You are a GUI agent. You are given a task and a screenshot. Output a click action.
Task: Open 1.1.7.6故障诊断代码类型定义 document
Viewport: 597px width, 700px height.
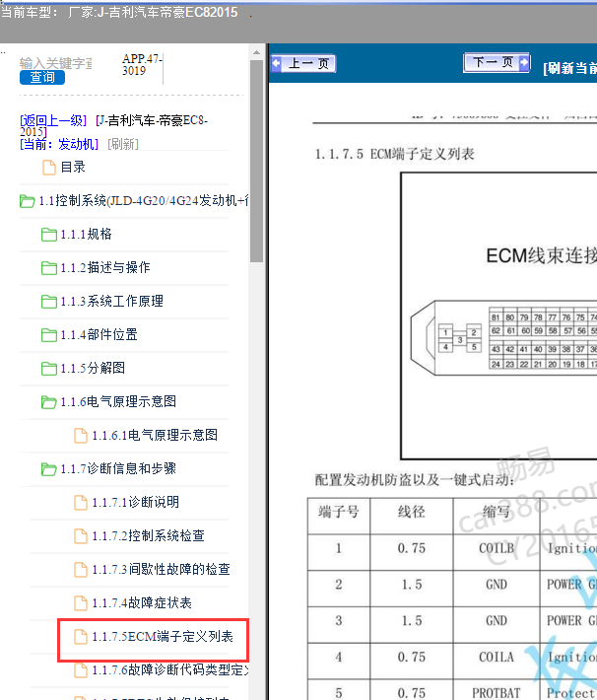(170, 669)
